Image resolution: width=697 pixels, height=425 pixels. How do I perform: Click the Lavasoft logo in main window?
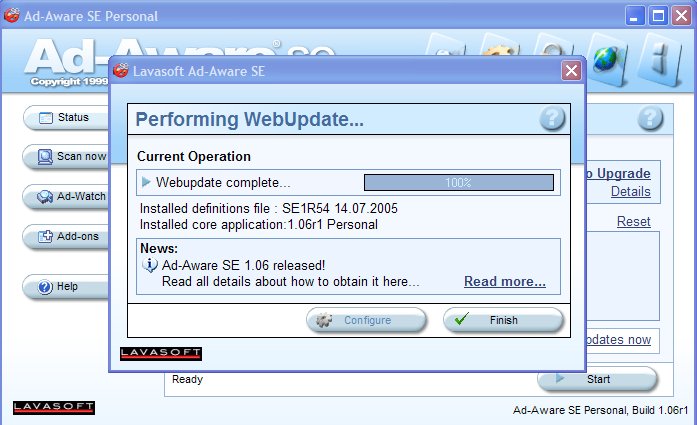pos(54,408)
